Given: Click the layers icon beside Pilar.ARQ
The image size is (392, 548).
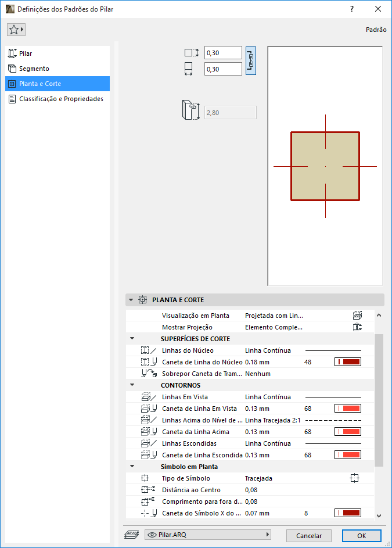Looking at the screenshot, I should tap(131, 535).
